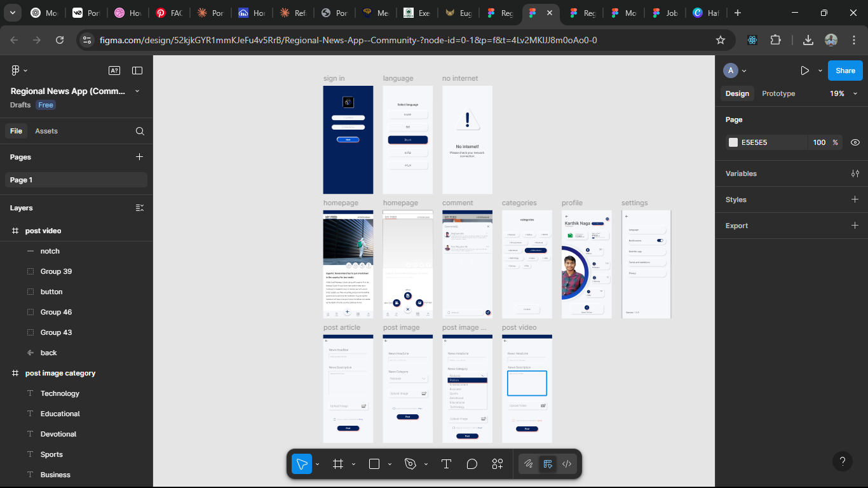Click the E5E5E5 page color swatch
868x488 pixels.
[x=733, y=142]
